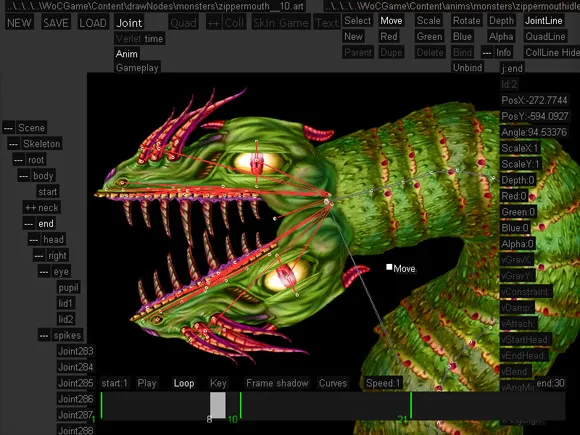Click the Angle value field
Image resolution: width=580 pixels, height=435 pixels.
click(x=534, y=132)
